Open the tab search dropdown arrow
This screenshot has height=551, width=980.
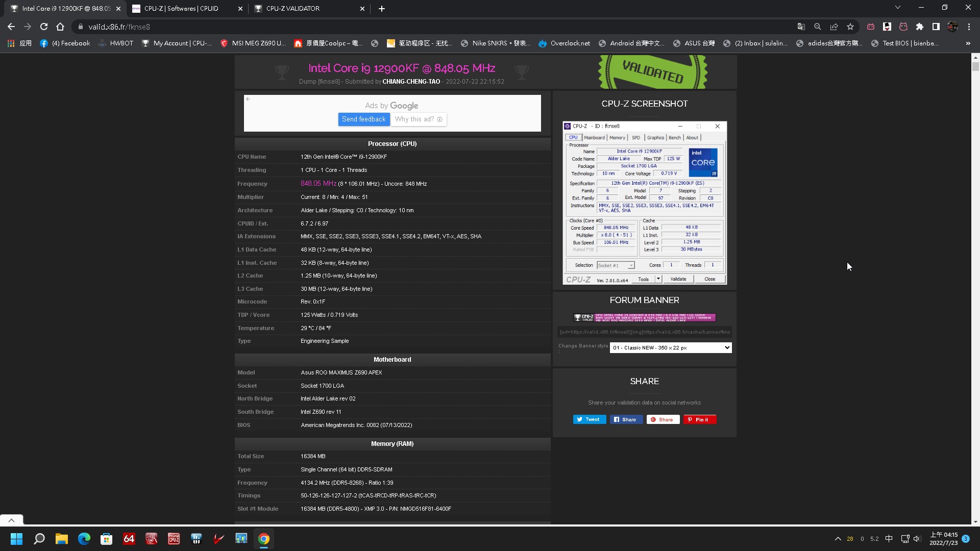pos(898,7)
